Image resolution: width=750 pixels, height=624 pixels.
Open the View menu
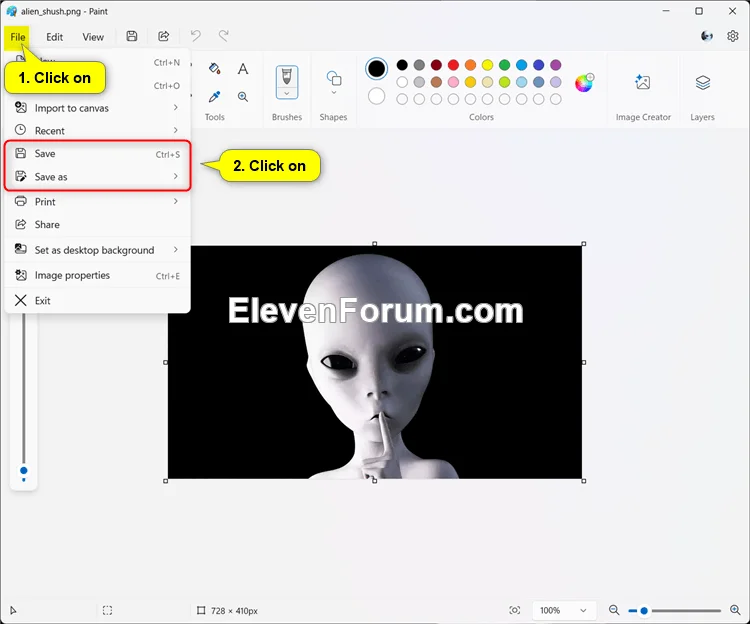pos(93,37)
